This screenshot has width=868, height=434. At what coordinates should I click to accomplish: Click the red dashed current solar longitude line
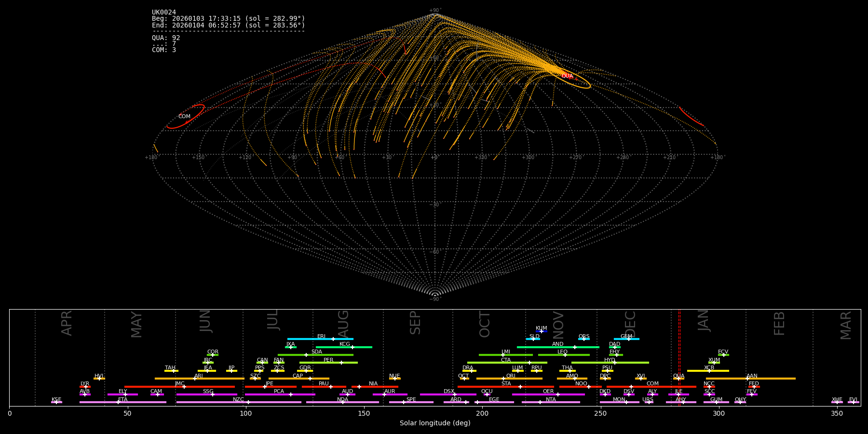pos(679,357)
